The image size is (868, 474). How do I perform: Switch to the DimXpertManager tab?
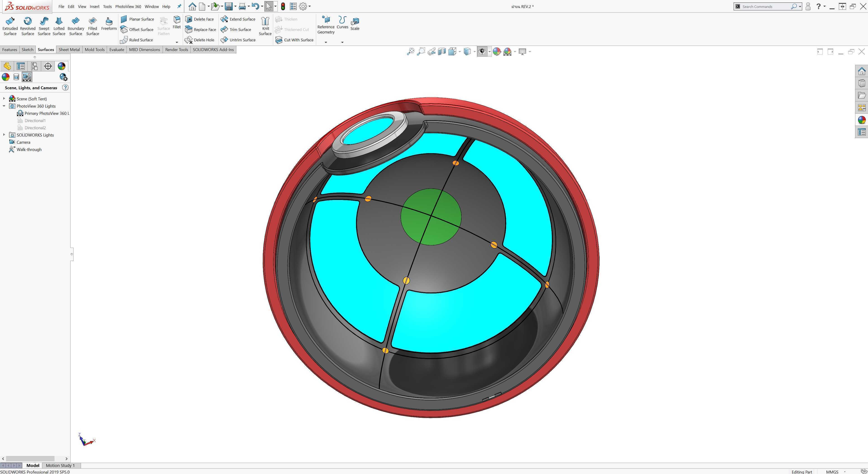click(x=48, y=66)
